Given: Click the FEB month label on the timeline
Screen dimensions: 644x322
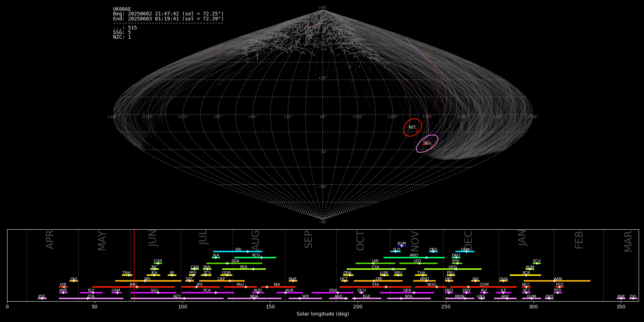Looking at the screenshot, I should (579, 240).
